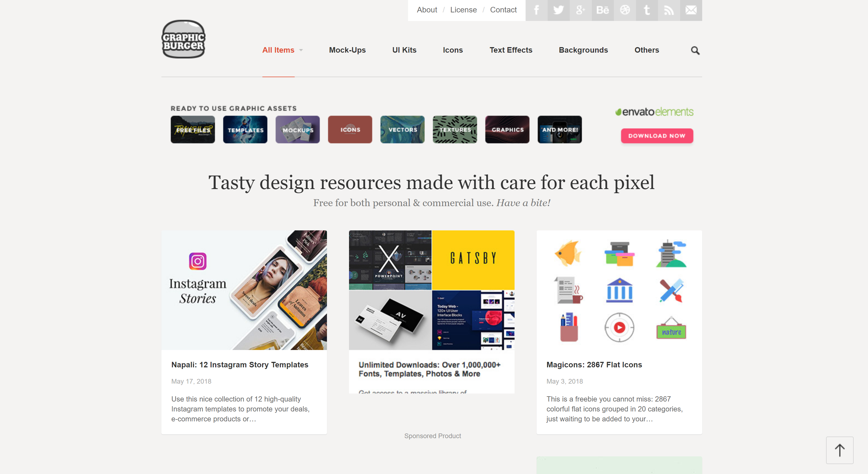Open the RSS feed icon
The image size is (868, 474).
(669, 10)
